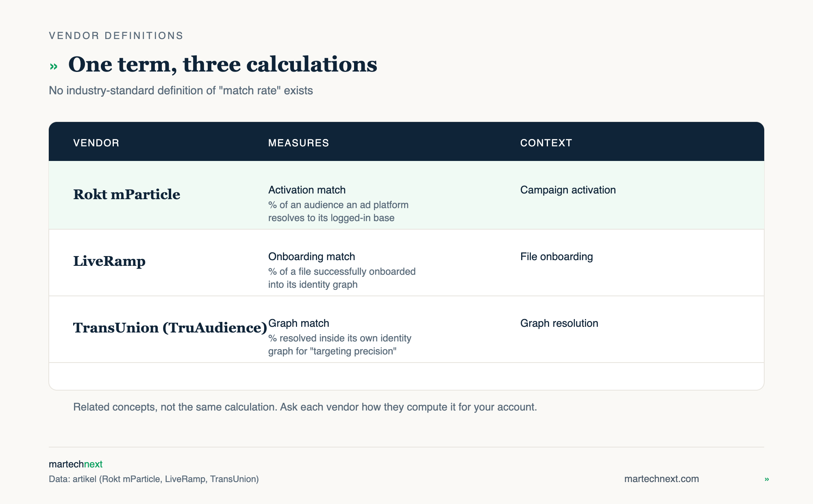813x504 pixels.
Task: Open the martechnext.com link
Action: pos(661,479)
